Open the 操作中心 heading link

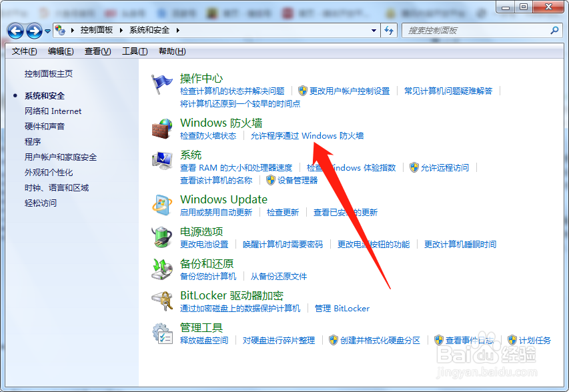pos(201,78)
